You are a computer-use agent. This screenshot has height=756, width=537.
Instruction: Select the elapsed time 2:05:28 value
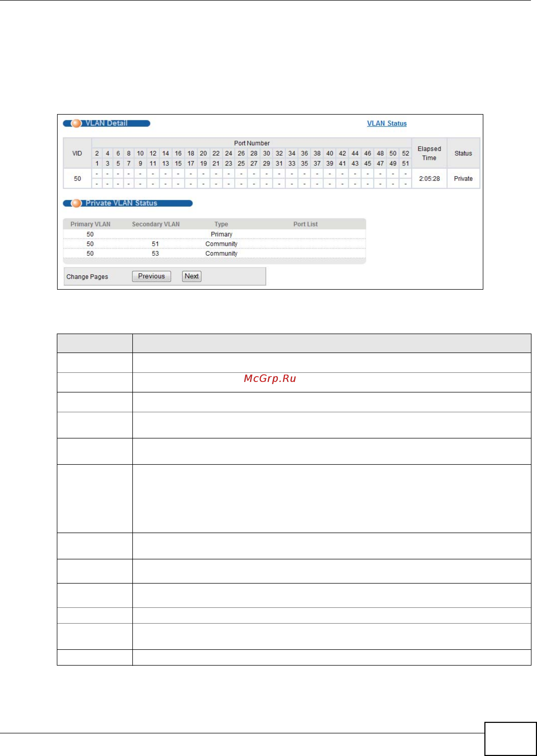429,179
